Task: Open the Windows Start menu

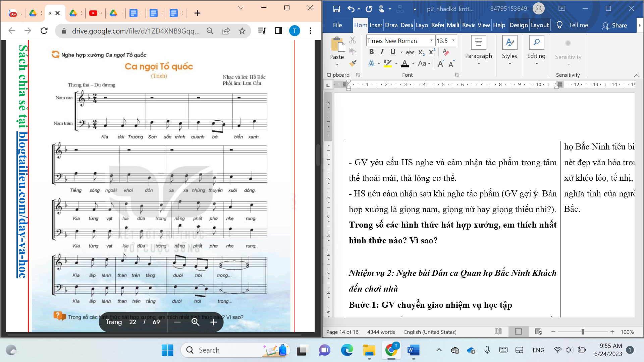Action: 167,350
